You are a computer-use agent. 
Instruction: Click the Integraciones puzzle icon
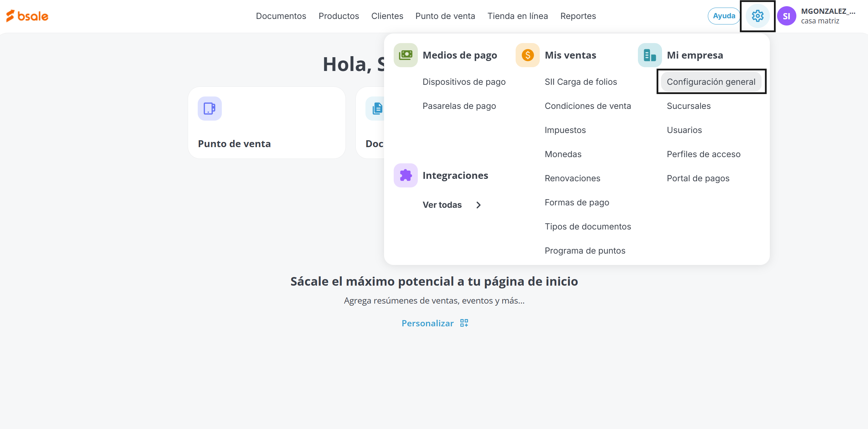tap(405, 175)
